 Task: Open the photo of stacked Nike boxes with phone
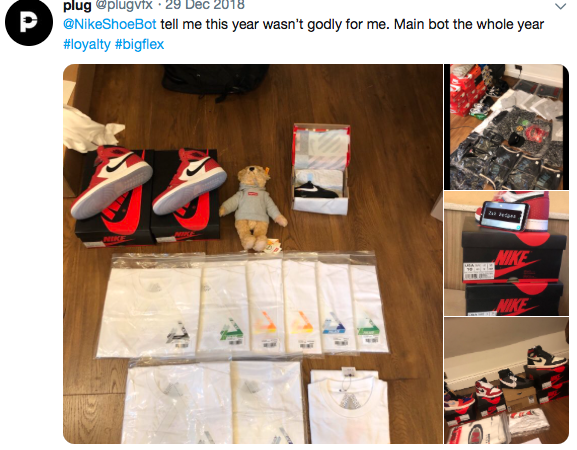(x=506, y=254)
